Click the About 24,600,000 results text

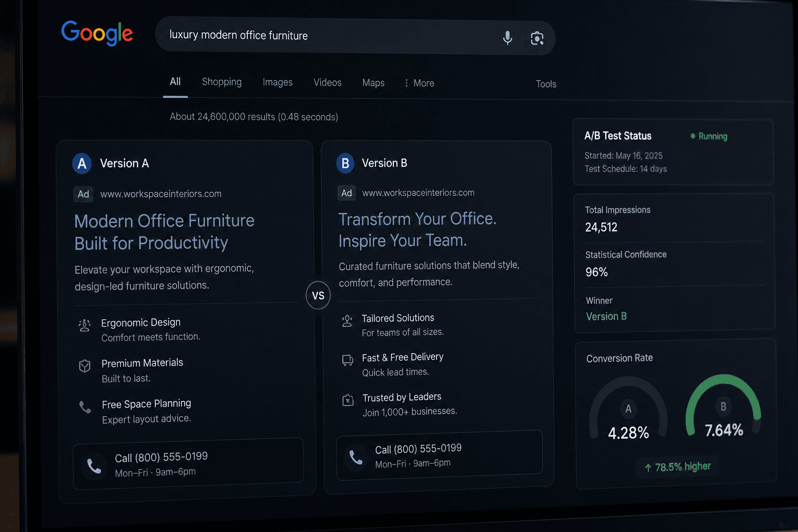click(x=254, y=117)
